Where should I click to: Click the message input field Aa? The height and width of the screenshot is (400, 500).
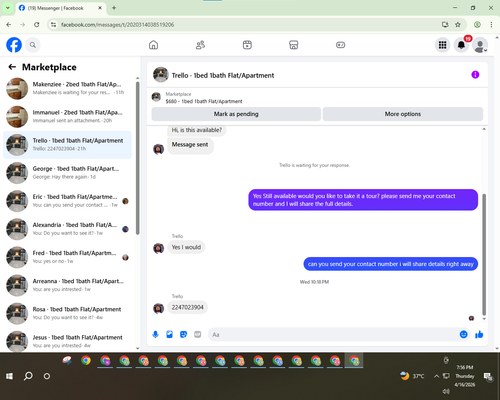coord(333,334)
